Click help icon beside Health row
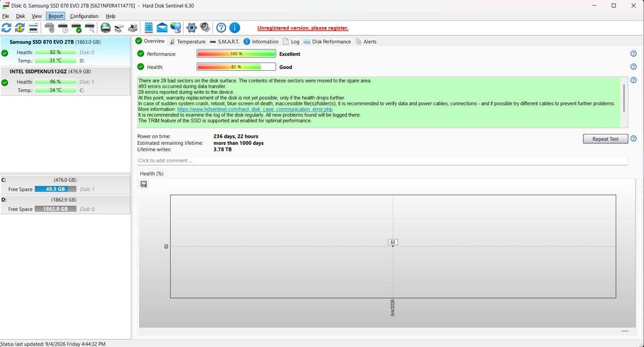The image size is (644, 347). 633,66
